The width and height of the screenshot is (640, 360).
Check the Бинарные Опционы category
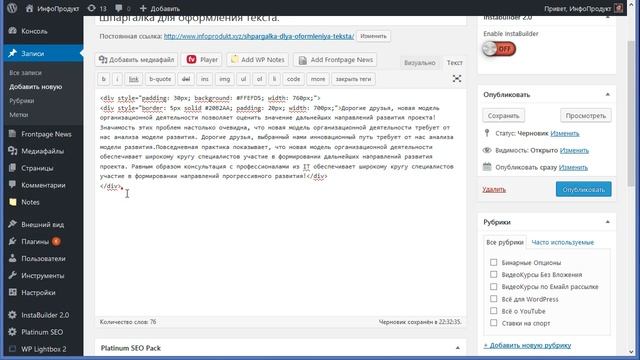click(x=493, y=262)
